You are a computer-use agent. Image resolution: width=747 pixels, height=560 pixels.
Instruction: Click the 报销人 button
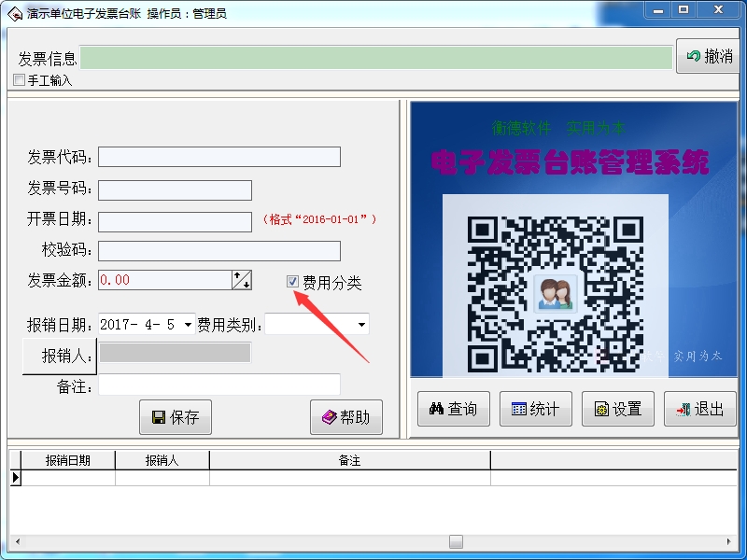point(60,357)
